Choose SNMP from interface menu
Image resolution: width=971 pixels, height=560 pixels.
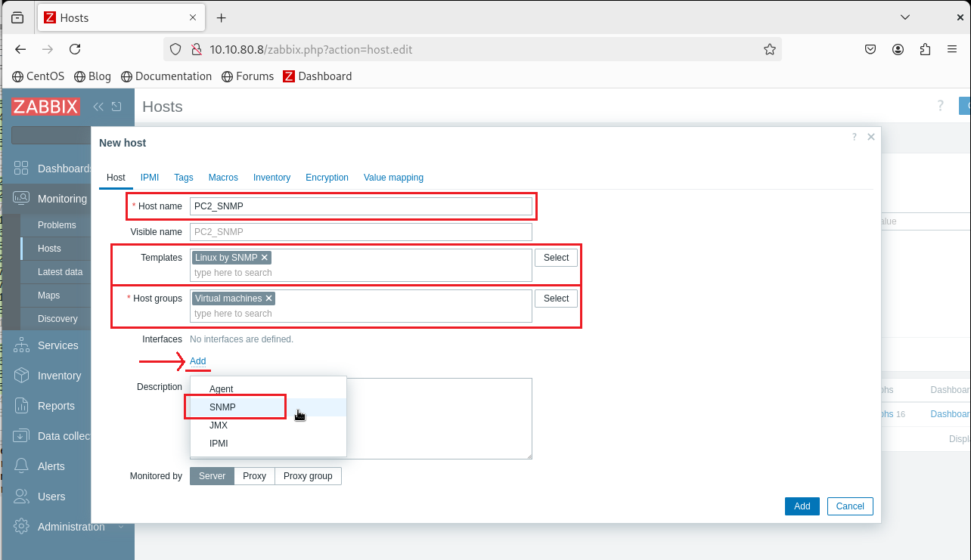click(x=268, y=407)
